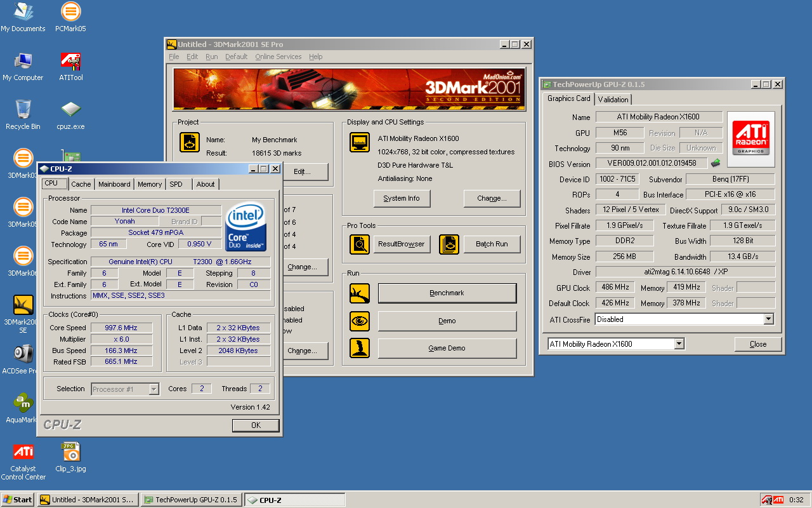Open Edit menu in 3DMark2001
Viewport: 812px width, 508px height.
[192, 57]
